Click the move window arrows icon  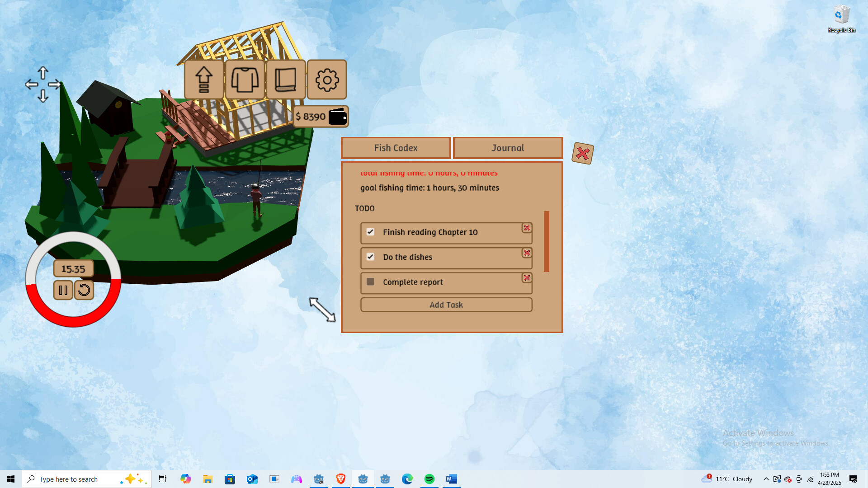point(43,84)
